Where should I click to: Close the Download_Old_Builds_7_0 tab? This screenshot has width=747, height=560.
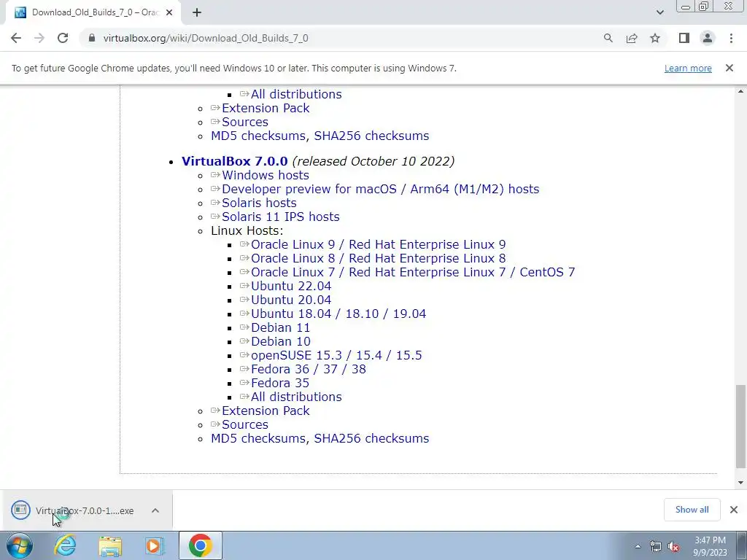coord(169,12)
